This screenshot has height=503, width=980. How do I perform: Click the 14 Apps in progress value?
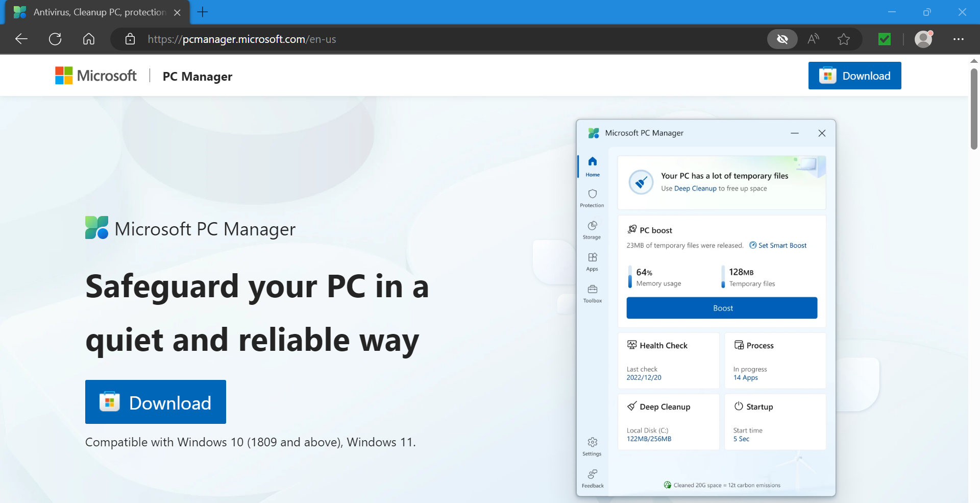746,378
